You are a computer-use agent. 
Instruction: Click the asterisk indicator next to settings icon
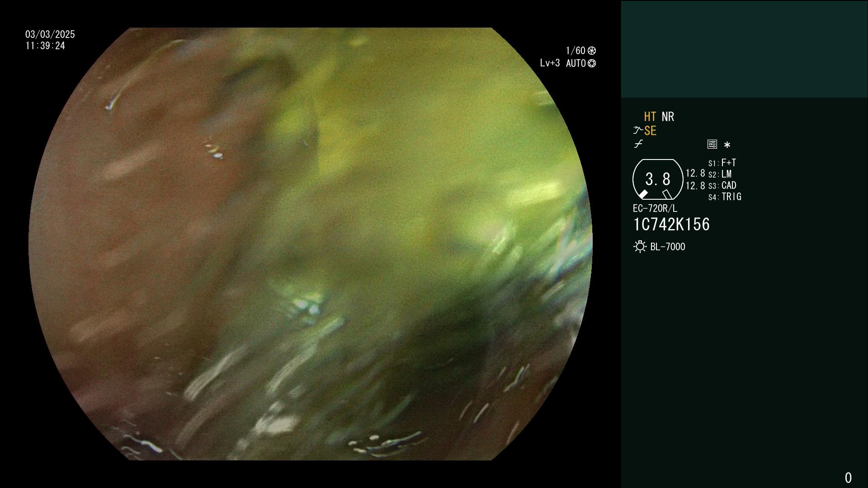pos(727,145)
